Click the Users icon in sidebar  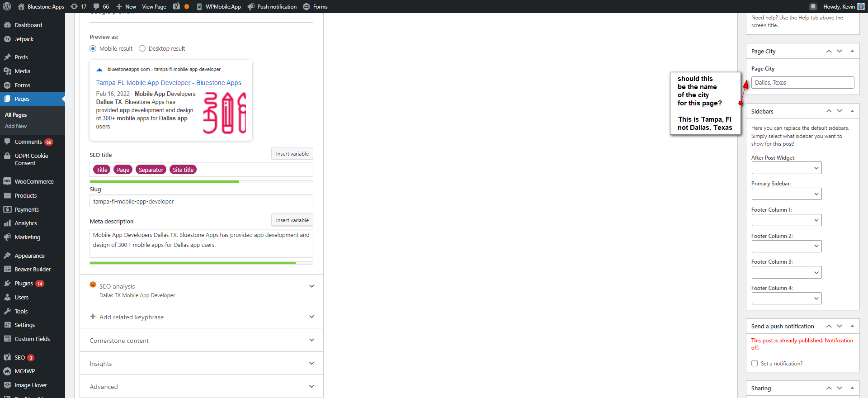pyautogui.click(x=7, y=297)
